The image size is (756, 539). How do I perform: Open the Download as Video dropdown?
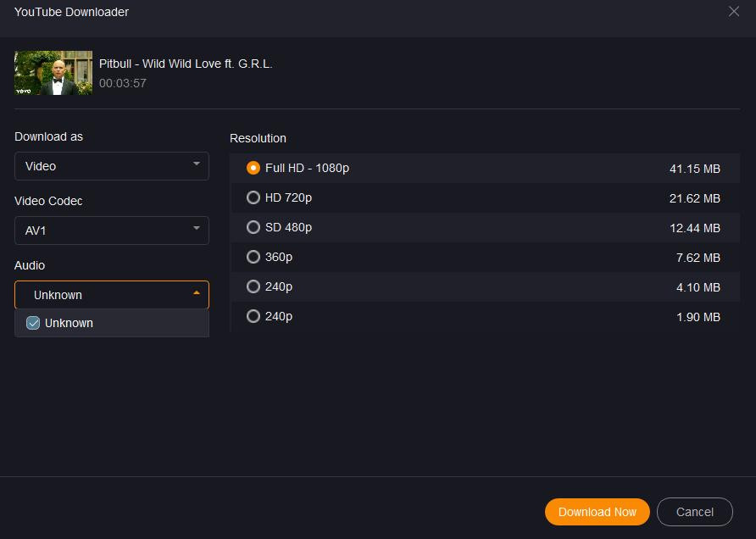(112, 166)
